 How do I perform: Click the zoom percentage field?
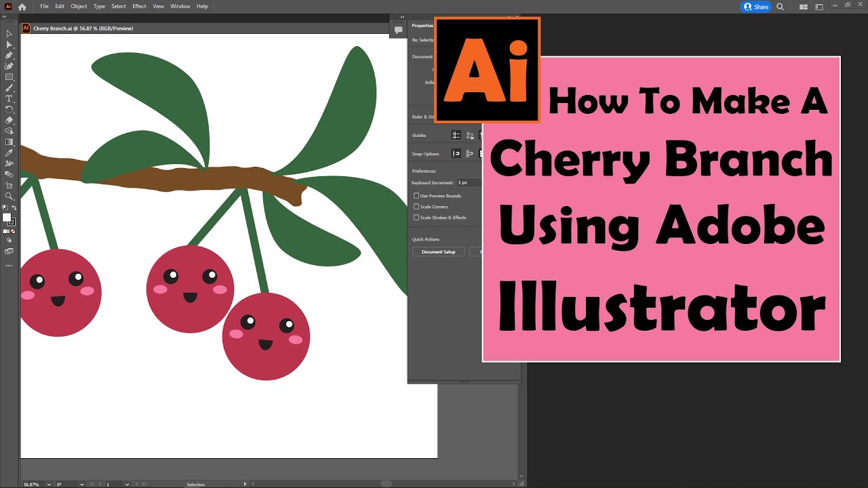pos(33,485)
